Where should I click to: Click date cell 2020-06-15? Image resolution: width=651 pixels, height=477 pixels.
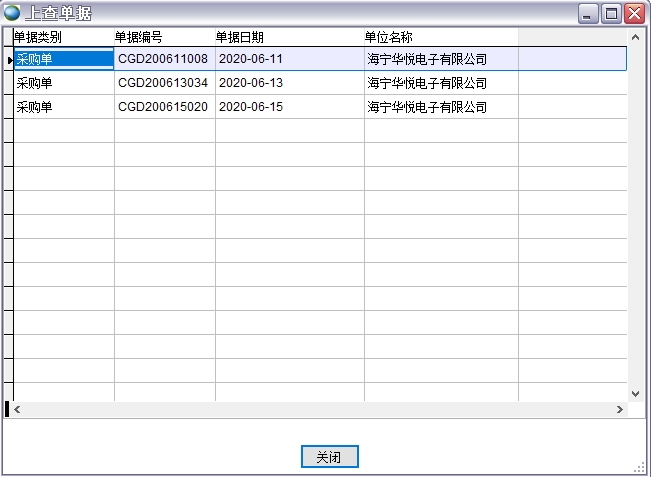(x=251, y=107)
